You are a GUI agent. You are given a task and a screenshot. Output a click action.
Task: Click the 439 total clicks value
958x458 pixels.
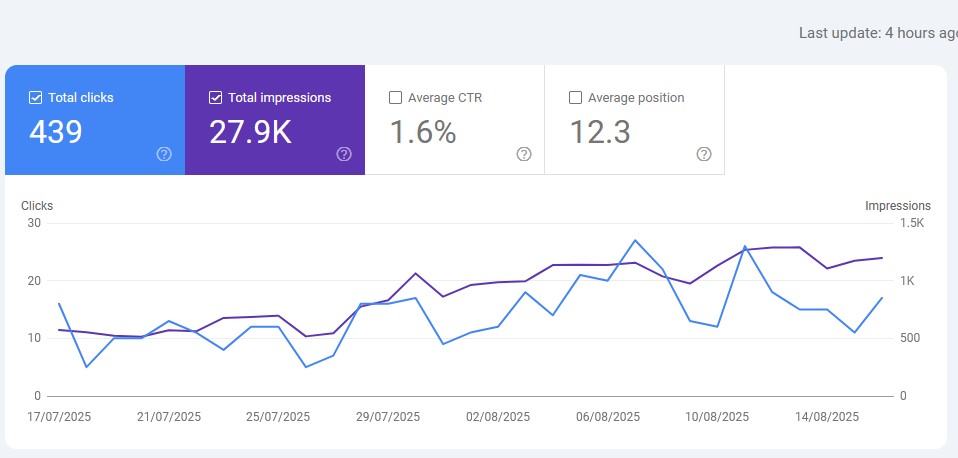[55, 132]
